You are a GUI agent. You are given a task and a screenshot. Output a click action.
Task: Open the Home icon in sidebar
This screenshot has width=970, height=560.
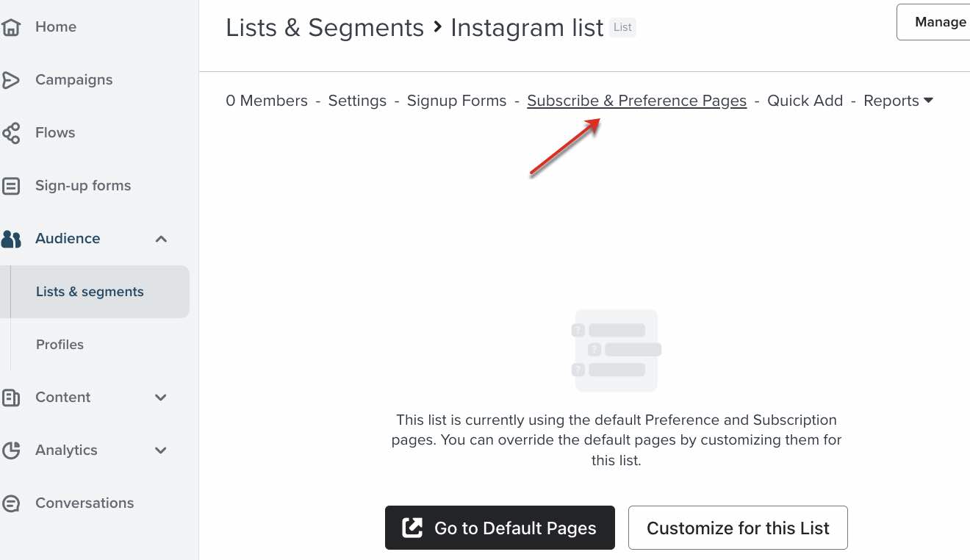tap(12, 26)
